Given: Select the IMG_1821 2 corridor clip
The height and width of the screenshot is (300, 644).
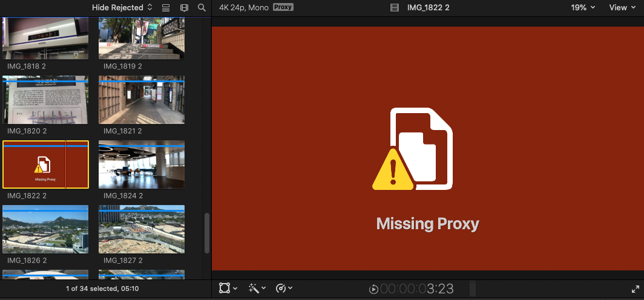Looking at the screenshot, I should coord(141,100).
